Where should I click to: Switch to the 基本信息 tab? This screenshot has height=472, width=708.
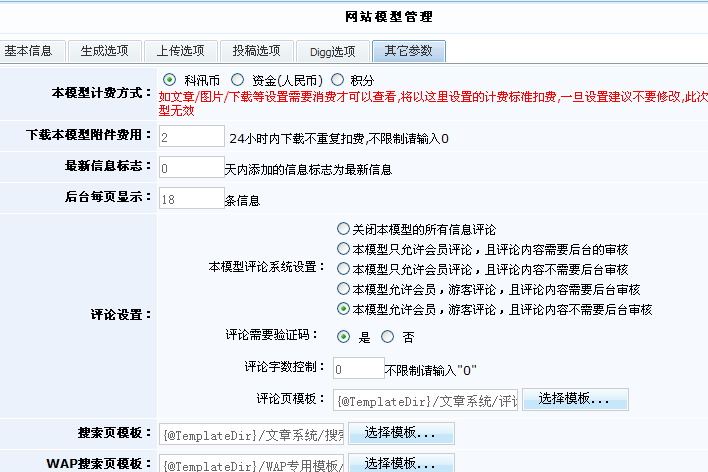[30, 51]
